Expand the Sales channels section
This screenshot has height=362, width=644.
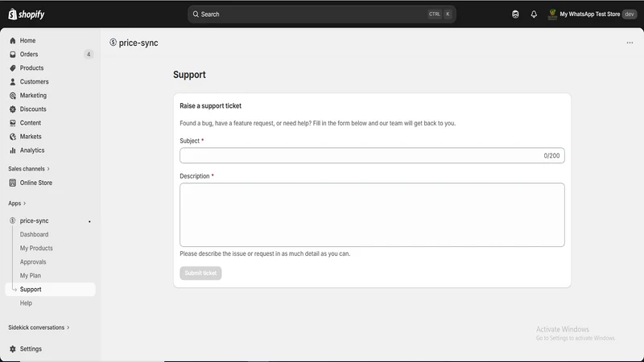point(29,169)
